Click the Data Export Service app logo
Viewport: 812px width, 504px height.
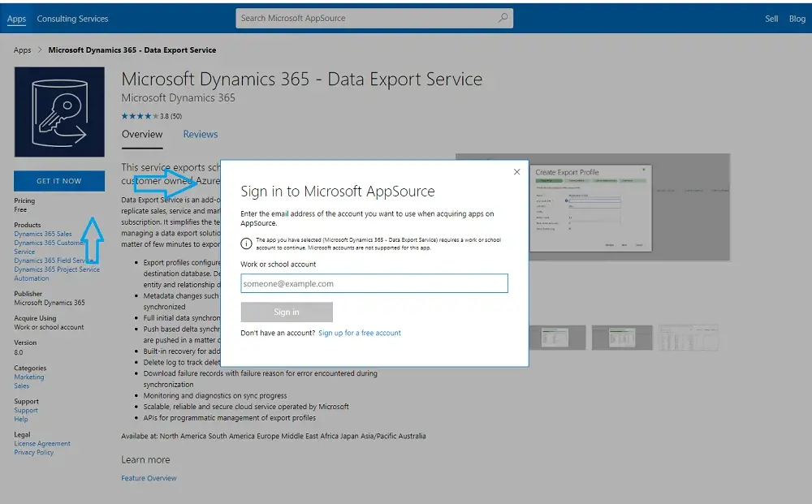tap(59, 112)
